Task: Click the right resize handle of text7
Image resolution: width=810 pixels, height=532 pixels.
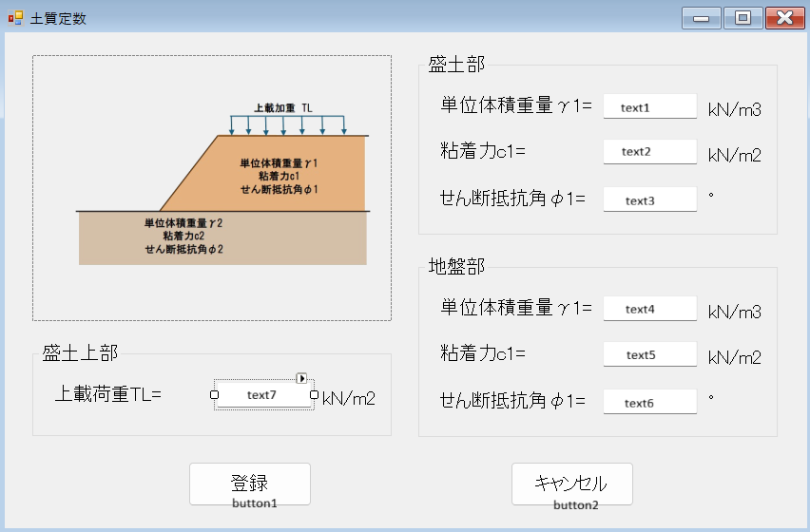Action: click(x=315, y=394)
